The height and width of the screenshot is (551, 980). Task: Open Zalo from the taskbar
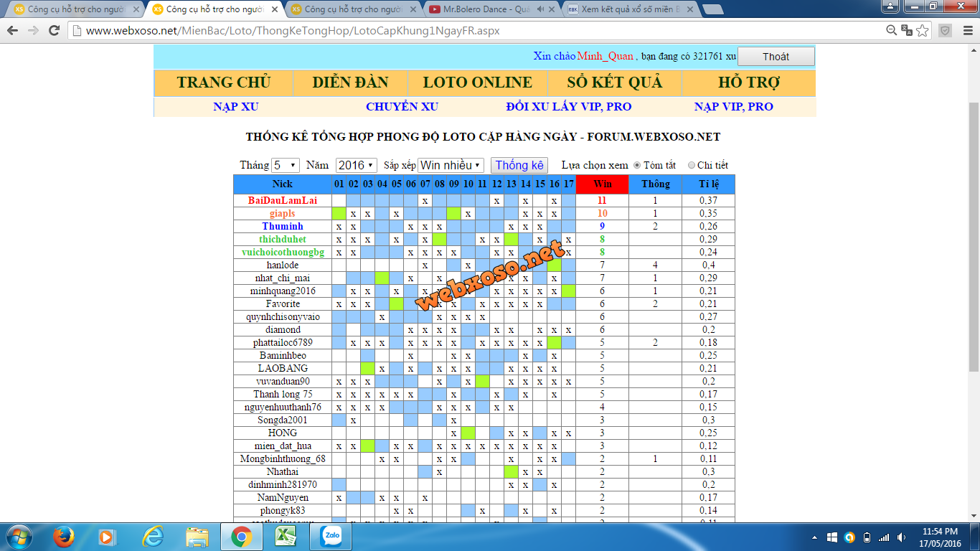click(331, 536)
